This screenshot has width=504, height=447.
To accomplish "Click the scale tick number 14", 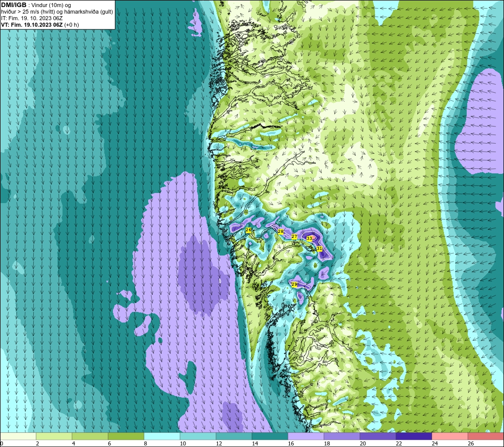I will 255,443.
